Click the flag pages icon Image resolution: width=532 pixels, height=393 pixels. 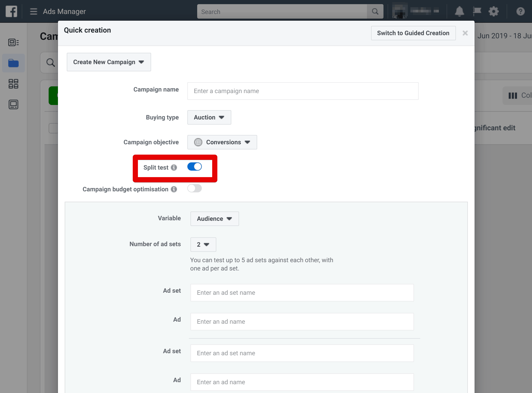point(477,11)
